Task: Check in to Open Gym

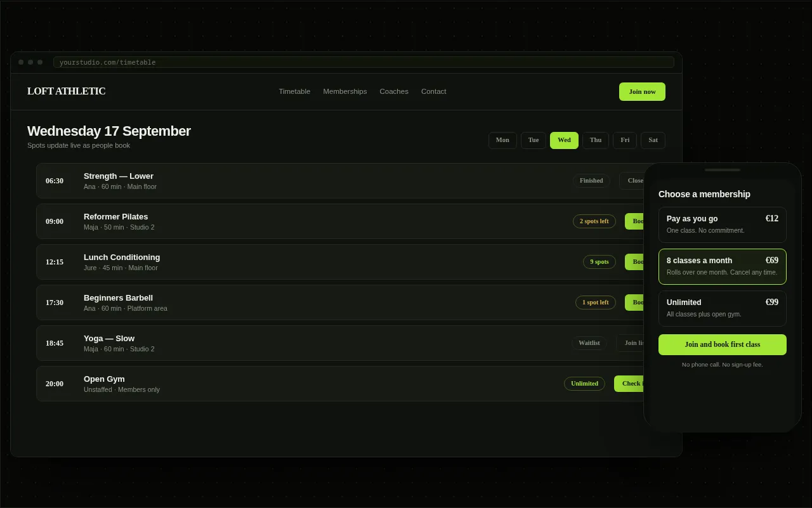Action: click(629, 384)
